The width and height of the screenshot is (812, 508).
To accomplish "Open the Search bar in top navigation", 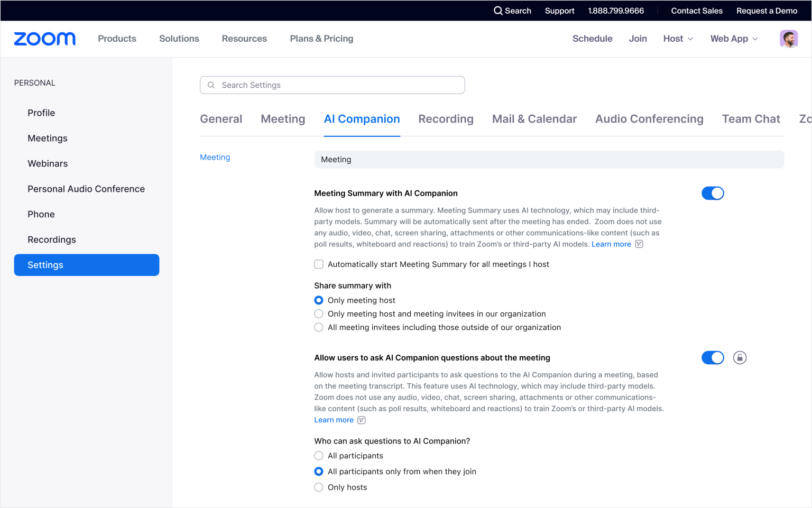I will point(512,11).
